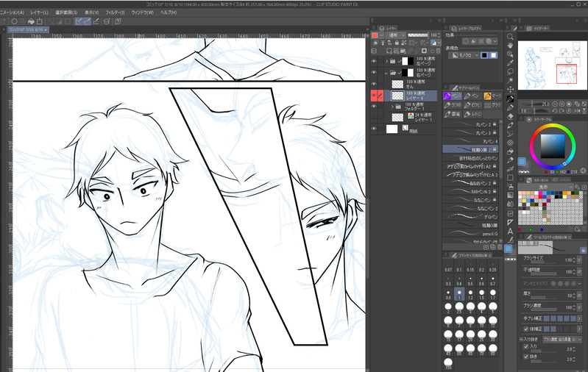
Task: Hide the 用紙 paper layer
Action: [x=374, y=129]
